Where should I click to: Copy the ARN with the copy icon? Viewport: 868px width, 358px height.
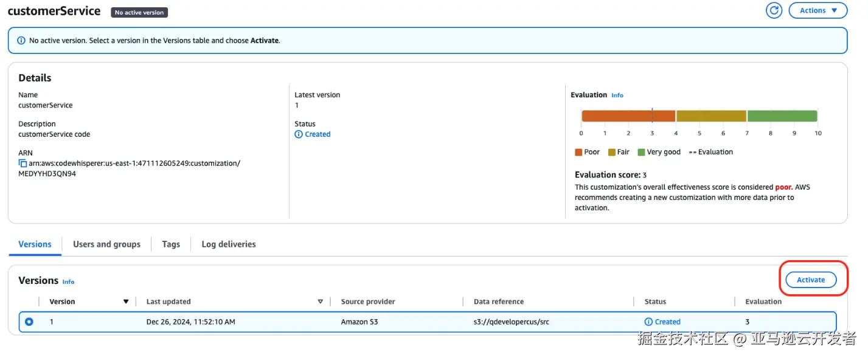pyautogui.click(x=23, y=164)
